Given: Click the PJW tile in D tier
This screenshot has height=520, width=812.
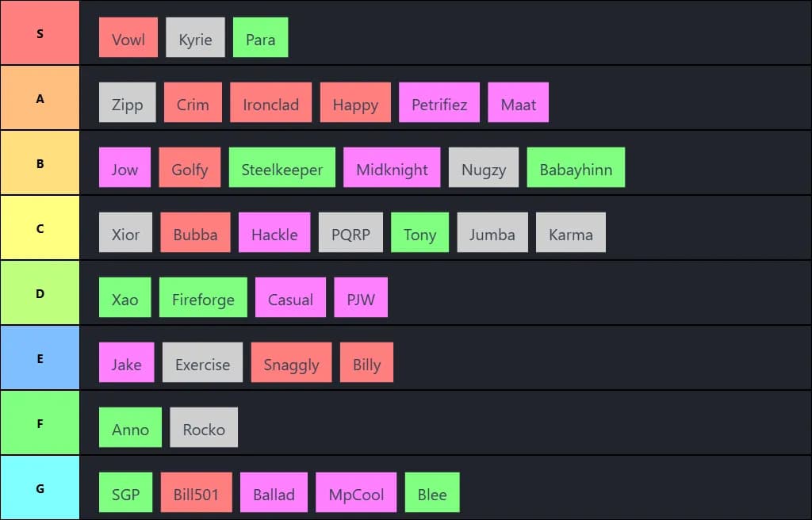Looking at the screenshot, I should (x=361, y=298).
